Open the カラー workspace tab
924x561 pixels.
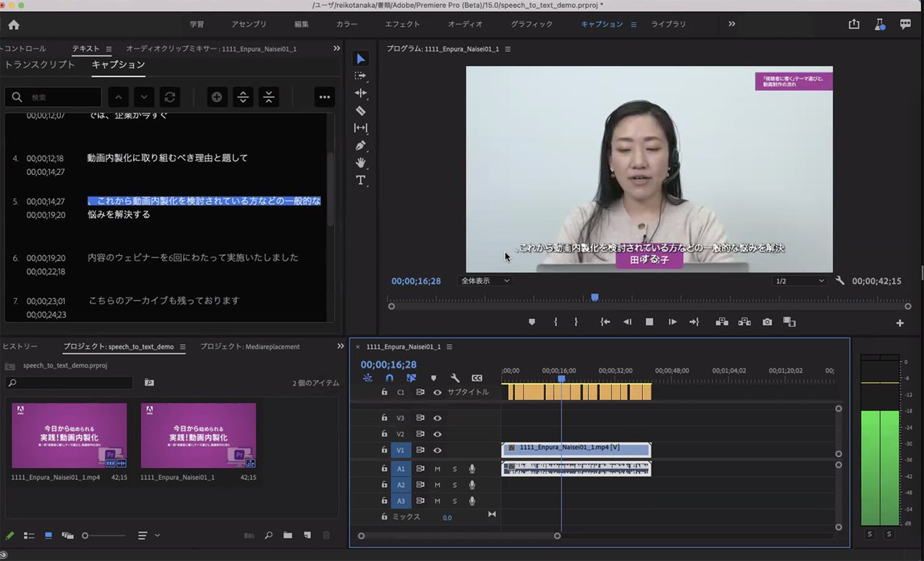click(346, 25)
